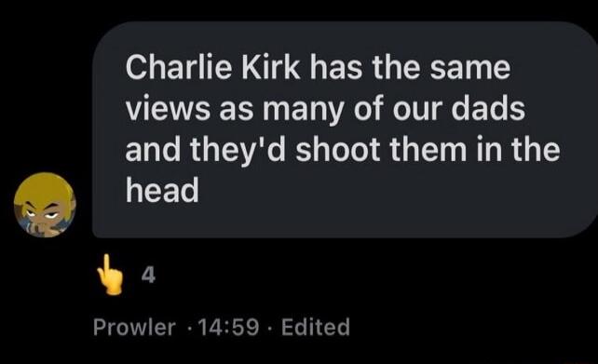Click the word views starting second line

click(x=168, y=110)
